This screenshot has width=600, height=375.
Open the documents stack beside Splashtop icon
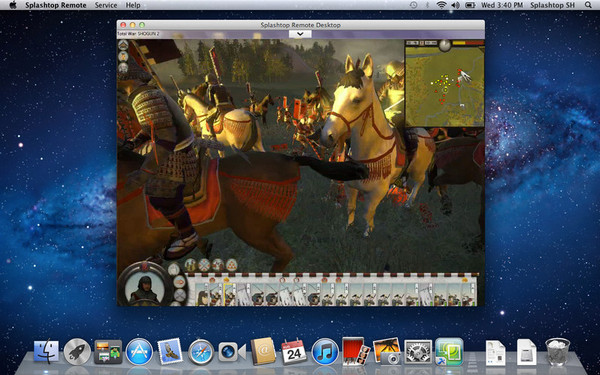tap(495, 352)
